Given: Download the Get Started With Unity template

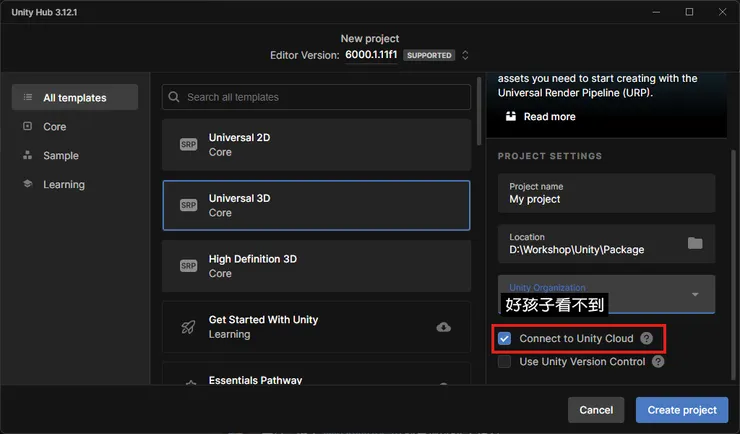Looking at the screenshot, I should (x=444, y=327).
